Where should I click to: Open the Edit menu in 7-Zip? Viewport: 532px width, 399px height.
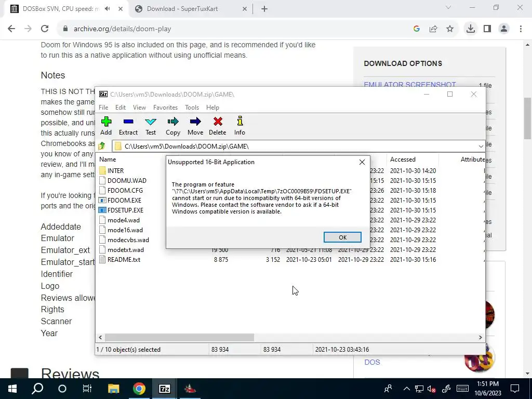click(x=121, y=107)
